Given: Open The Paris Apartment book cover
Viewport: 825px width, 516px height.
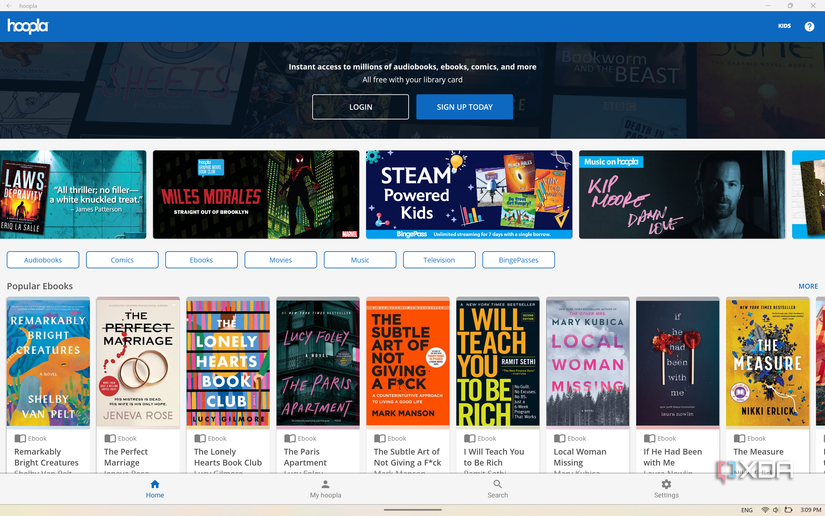Looking at the screenshot, I should tap(318, 362).
